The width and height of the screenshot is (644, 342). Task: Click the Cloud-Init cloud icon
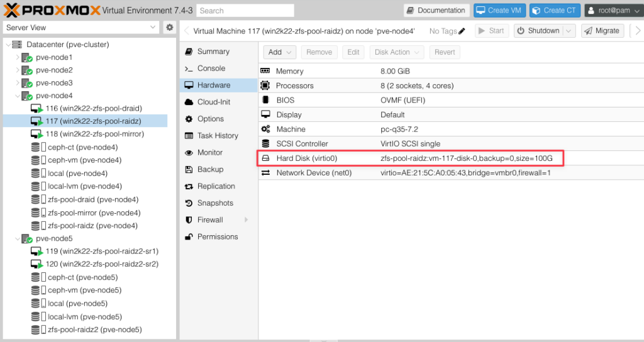(189, 102)
